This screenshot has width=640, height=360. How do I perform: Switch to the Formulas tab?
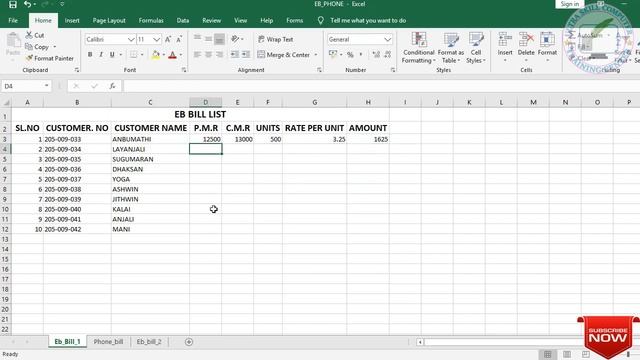(151, 20)
